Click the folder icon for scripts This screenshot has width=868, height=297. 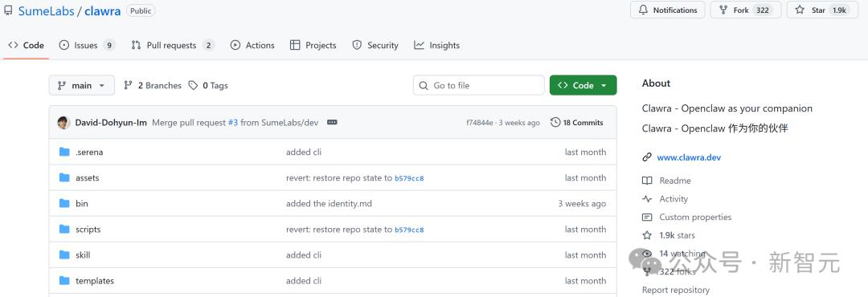pyautogui.click(x=64, y=230)
